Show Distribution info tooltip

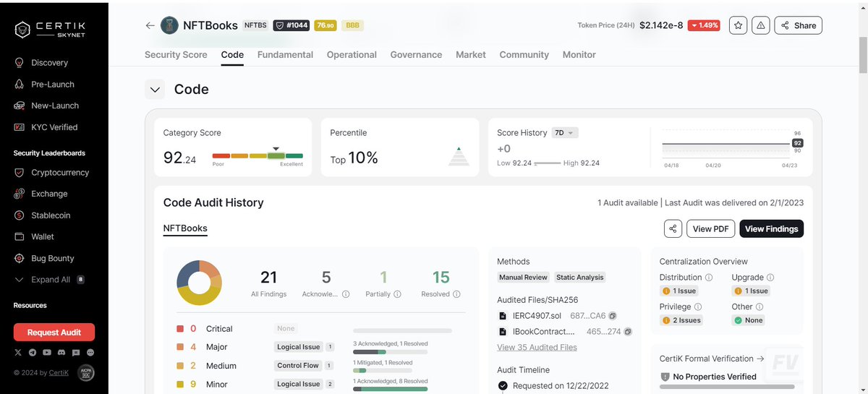pyautogui.click(x=709, y=278)
